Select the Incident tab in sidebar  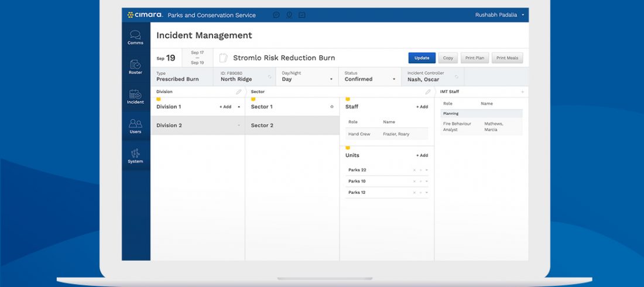tap(135, 97)
